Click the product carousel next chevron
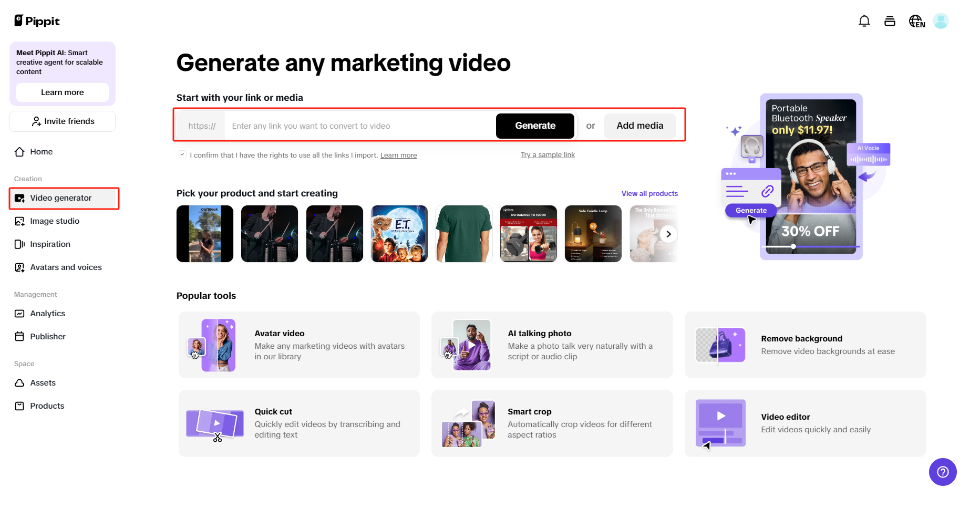980x509 pixels. pos(668,234)
